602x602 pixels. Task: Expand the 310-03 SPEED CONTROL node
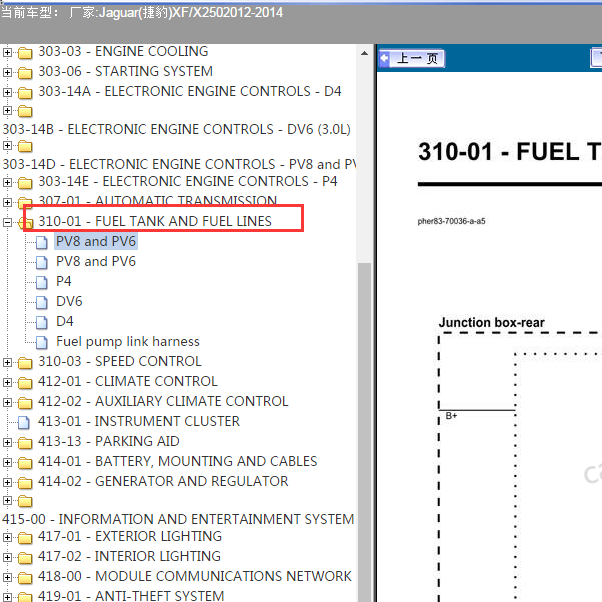(x=7, y=362)
